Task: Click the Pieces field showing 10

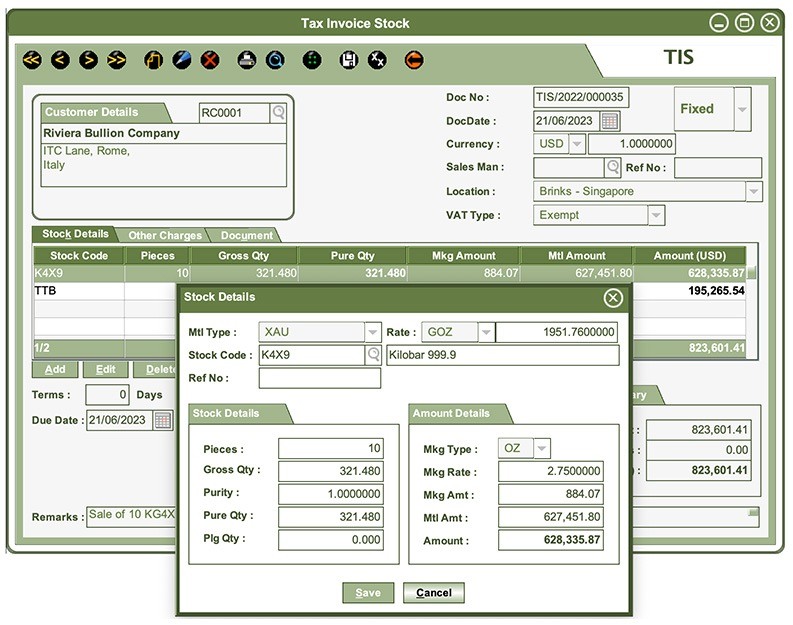Action: 331,449
